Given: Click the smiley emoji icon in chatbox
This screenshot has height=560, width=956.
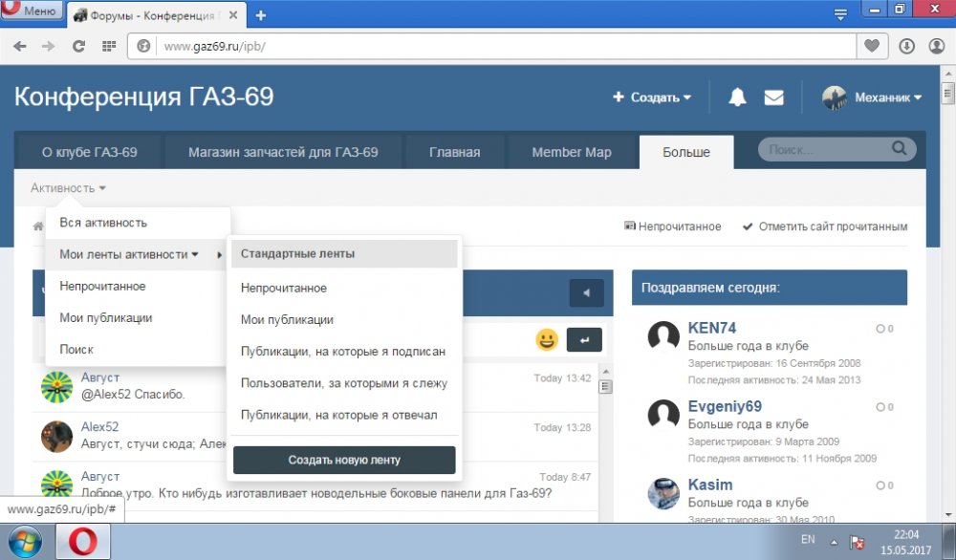Looking at the screenshot, I should (547, 339).
